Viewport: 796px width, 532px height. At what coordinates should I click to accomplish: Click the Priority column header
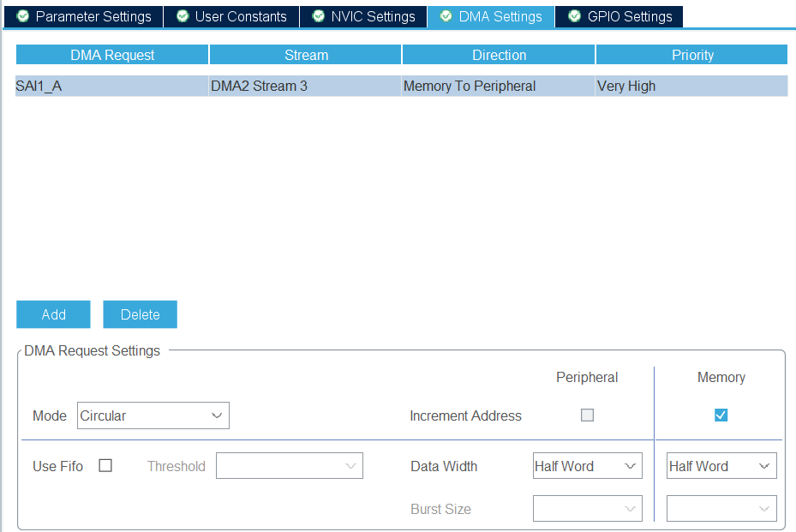click(692, 55)
